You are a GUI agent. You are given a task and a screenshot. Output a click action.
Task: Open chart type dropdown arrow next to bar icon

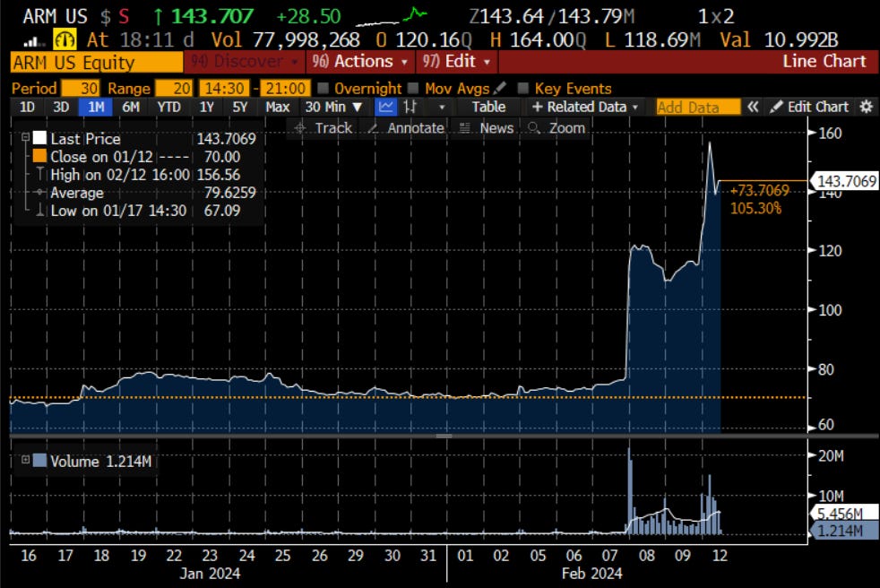(442, 107)
